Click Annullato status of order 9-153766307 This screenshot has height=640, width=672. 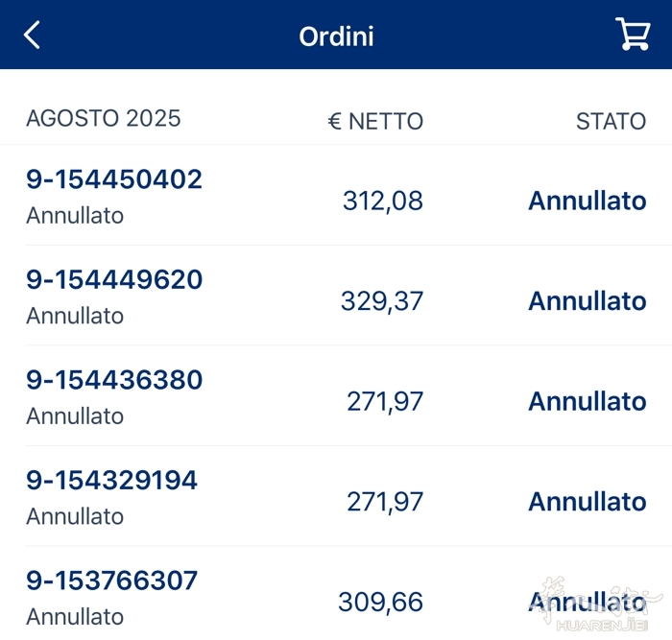(588, 602)
